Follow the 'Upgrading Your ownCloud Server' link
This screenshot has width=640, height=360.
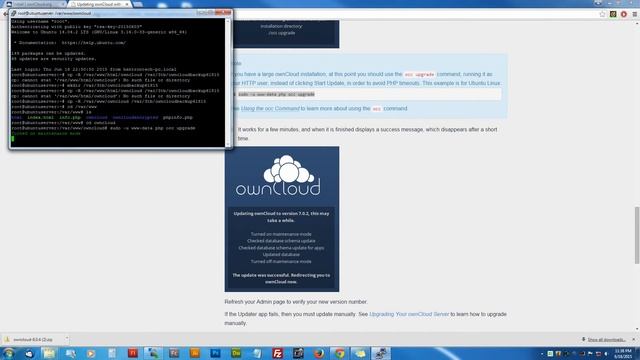point(409,314)
